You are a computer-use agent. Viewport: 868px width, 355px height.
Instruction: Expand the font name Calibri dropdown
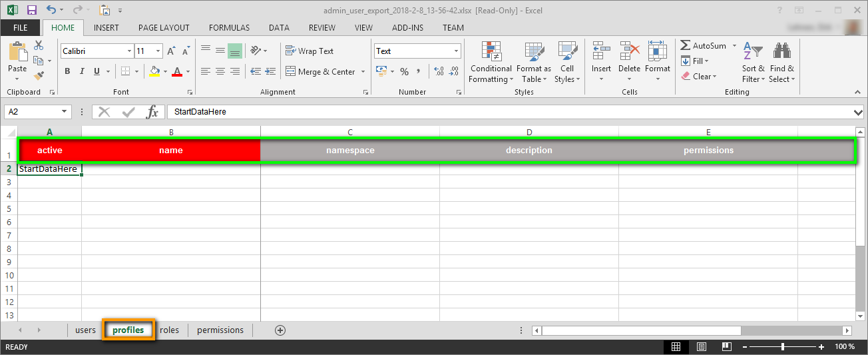point(129,51)
